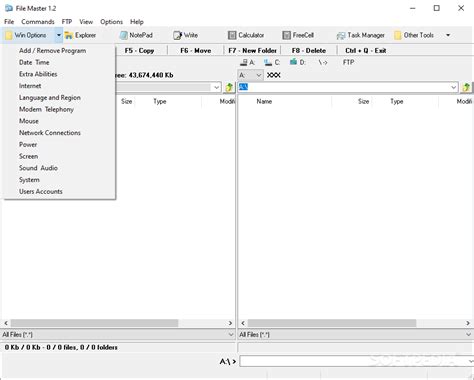
Task: Click the F8 - Delete button
Action: click(x=309, y=51)
